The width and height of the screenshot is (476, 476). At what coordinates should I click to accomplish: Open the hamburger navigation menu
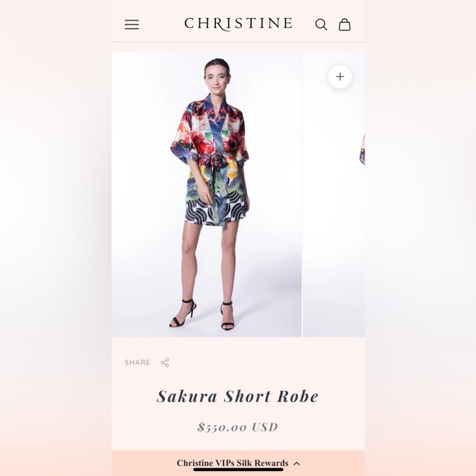click(132, 25)
